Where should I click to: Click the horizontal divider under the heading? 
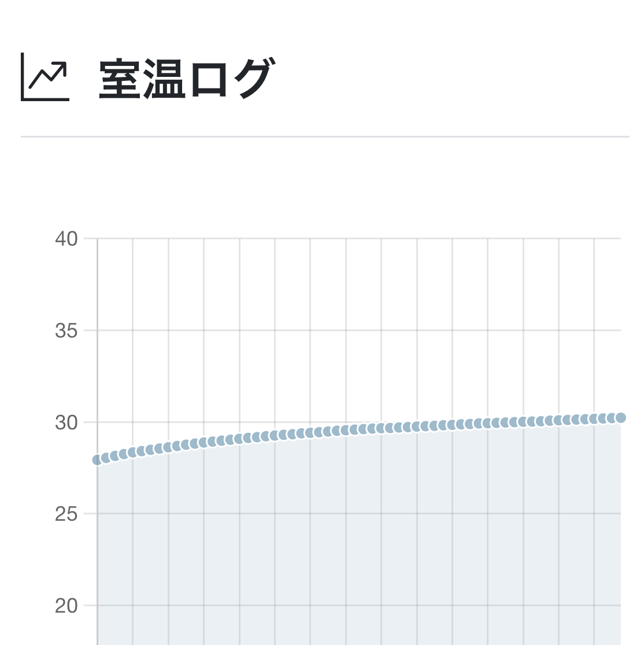point(325,137)
